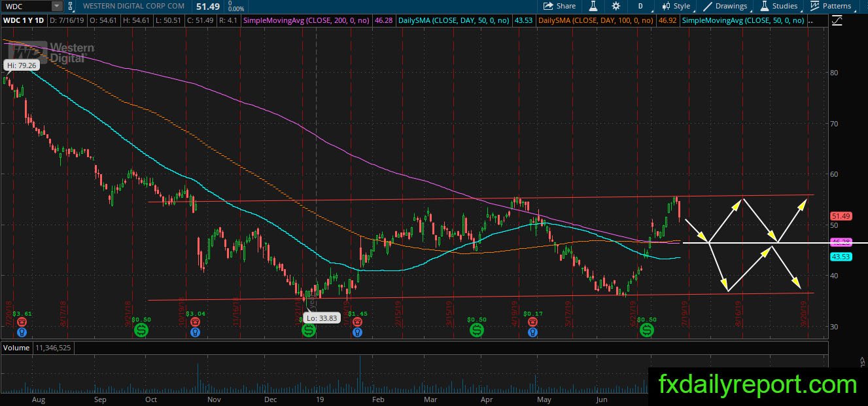The height and width of the screenshot is (406, 868).
Task: Select the DailySMA 100 orange study label
Action: tap(596, 20)
